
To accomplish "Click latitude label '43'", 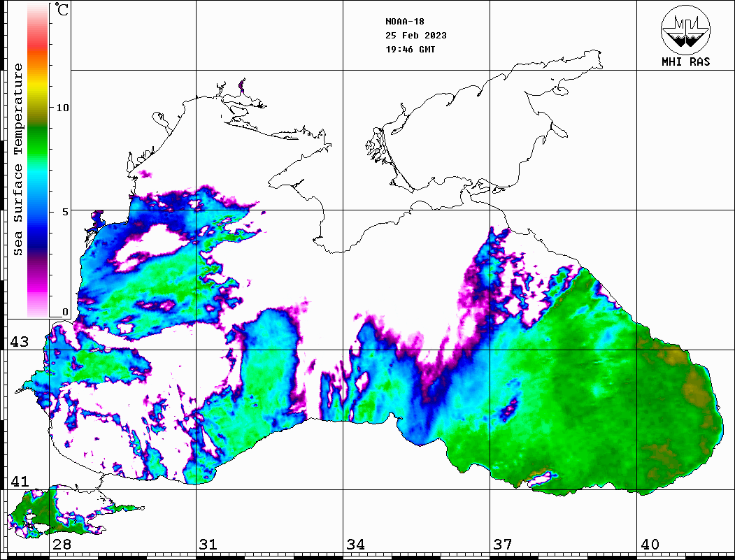I will pos(19,342).
